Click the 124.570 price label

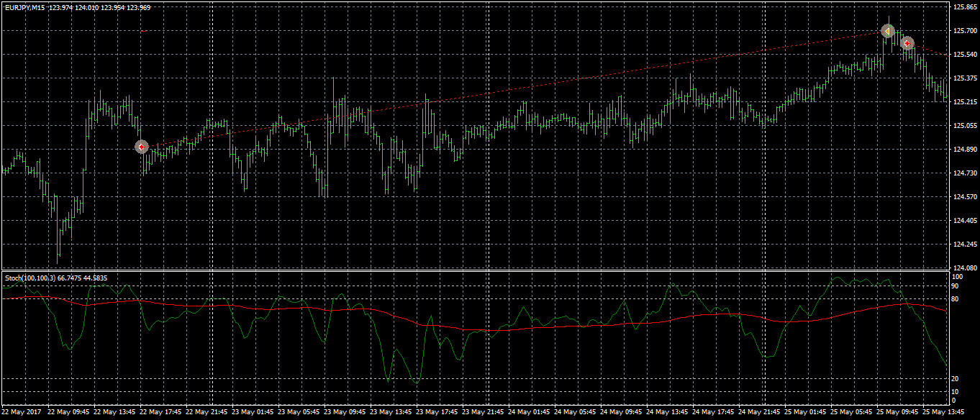click(x=965, y=197)
